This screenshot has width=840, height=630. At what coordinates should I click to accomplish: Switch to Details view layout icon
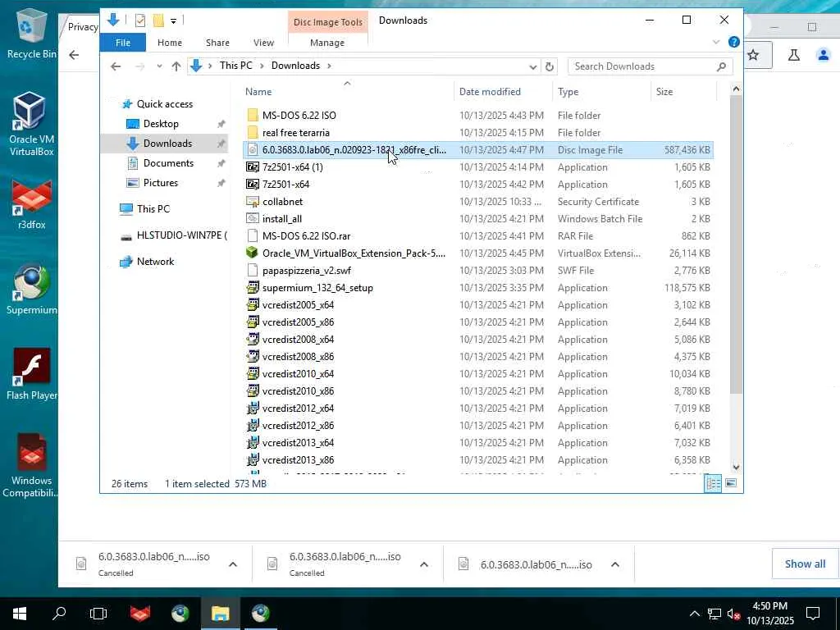pos(713,483)
